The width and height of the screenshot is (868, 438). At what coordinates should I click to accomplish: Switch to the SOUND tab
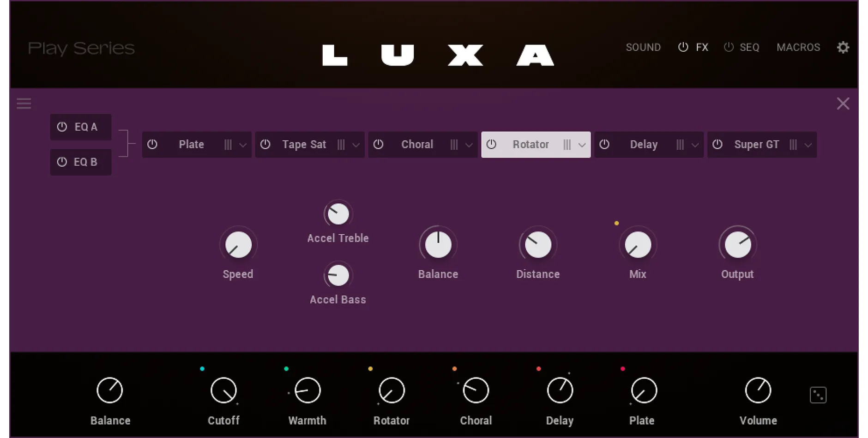(643, 47)
